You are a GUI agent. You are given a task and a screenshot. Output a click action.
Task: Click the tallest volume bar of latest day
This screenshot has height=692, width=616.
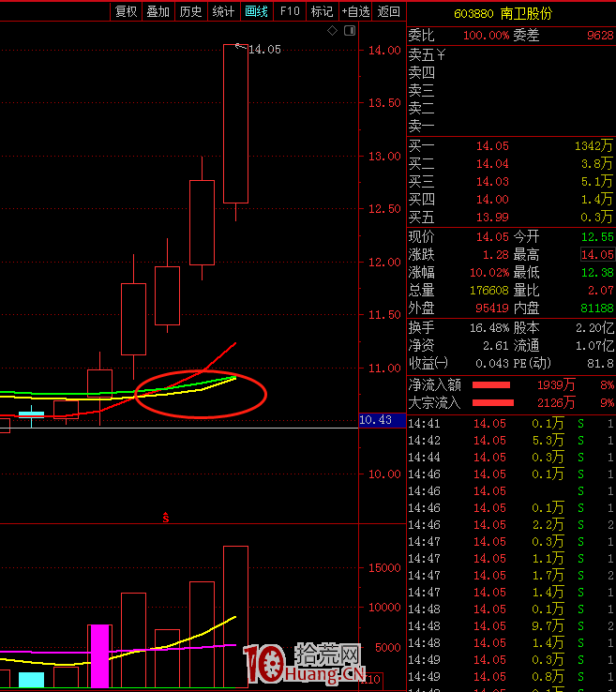click(x=235, y=617)
